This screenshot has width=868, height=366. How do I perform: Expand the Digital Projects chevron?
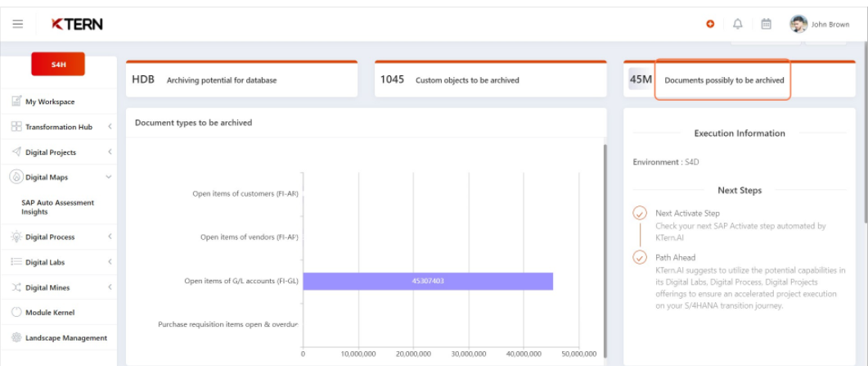click(110, 151)
